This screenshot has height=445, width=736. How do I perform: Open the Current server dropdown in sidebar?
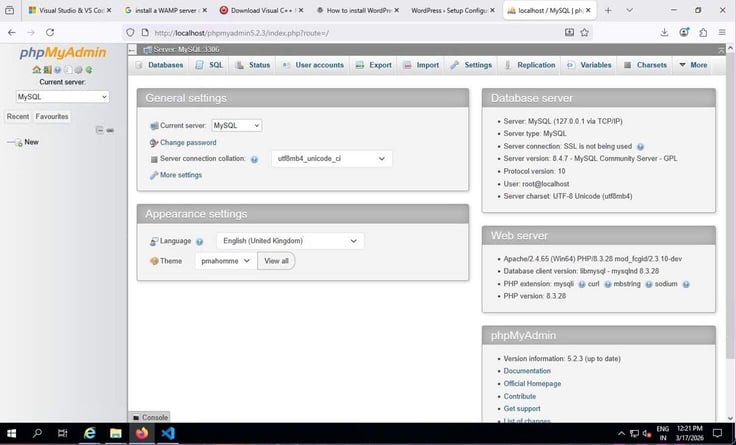click(x=62, y=97)
